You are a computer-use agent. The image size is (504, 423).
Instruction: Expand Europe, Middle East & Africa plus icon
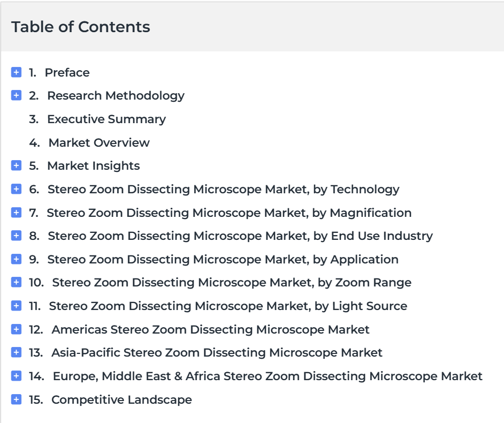pos(16,376)
